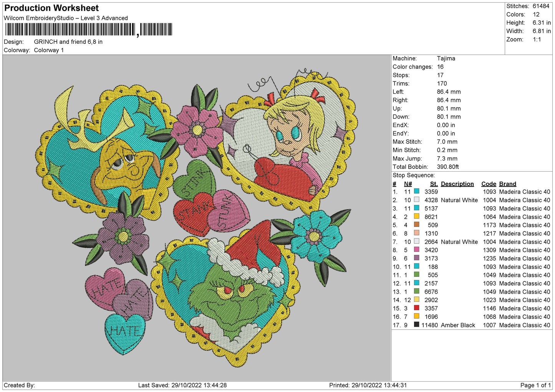
Task: Click the Stops value 17
Action: (x=440, y=75)
